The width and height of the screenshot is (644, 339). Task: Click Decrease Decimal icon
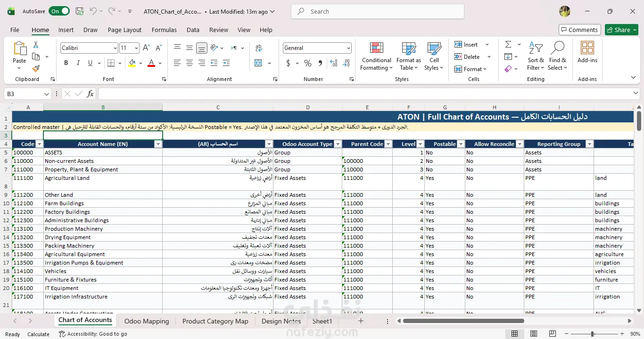pos(347,63)
